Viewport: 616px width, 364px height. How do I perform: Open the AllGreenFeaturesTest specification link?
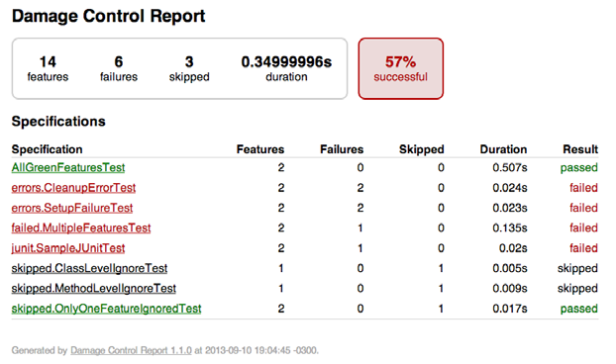pyautogui.click(x=68, y=168)
